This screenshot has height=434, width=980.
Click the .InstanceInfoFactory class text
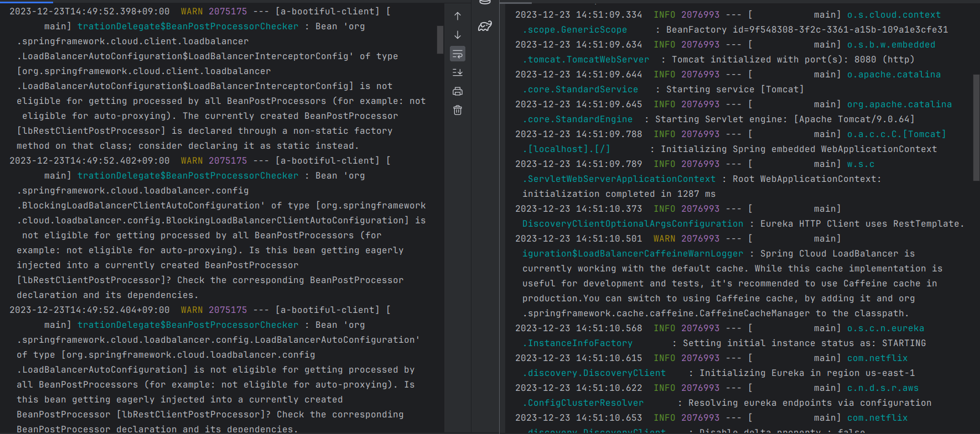pos(578,343)
